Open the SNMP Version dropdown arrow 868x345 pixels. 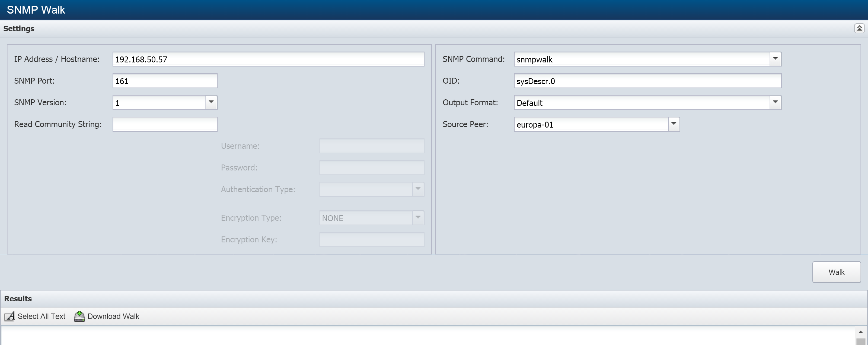click(x=211, y=102)
